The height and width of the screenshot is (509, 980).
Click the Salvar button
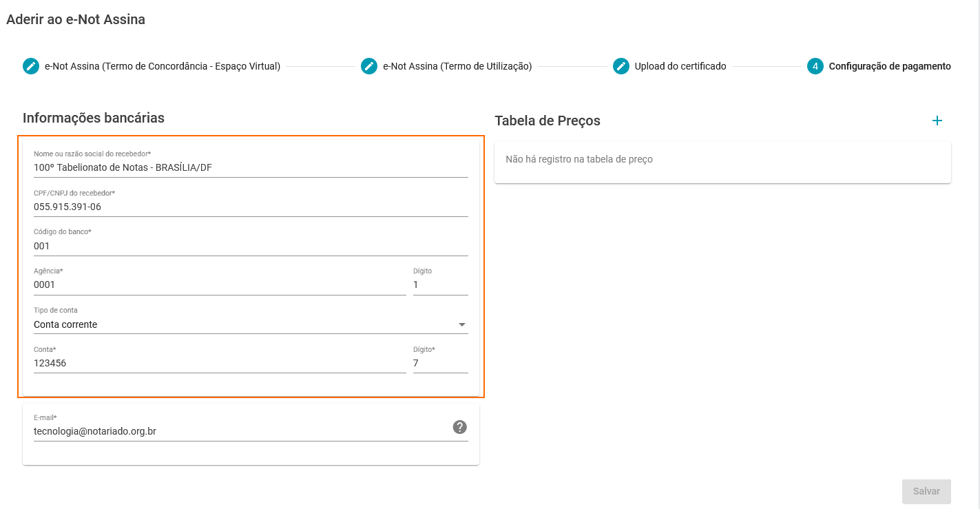point(926,491)
